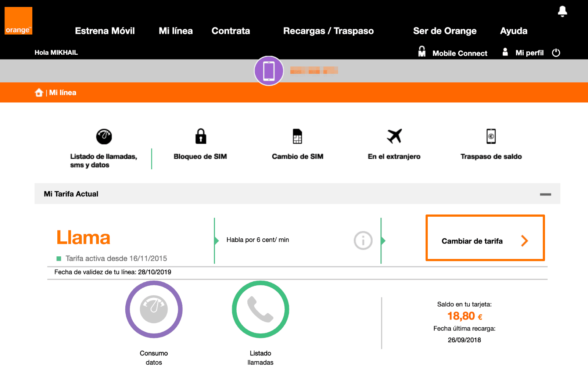The height and width of the screenshot is (375, 588).
Task: Click the Mobile Connect link
Action: [460, 53]
